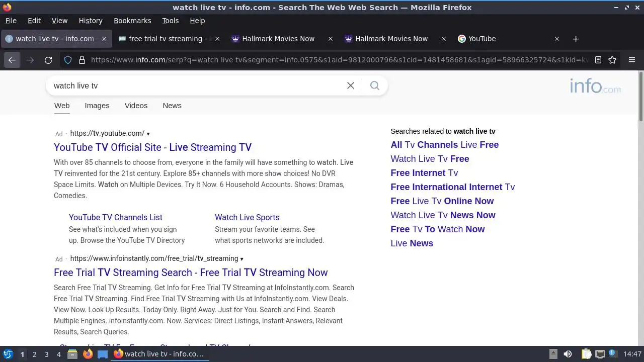Open the notification tray icon
The image size is (644, 362).
click(613, 354)
